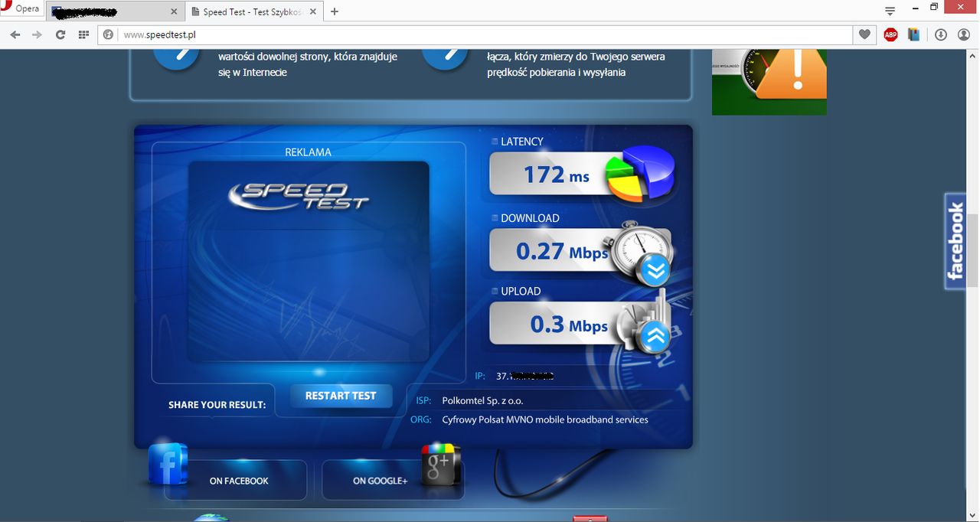Open the facebook side tab
Screen dimensions: 980x522
click(x=955, y=241)
